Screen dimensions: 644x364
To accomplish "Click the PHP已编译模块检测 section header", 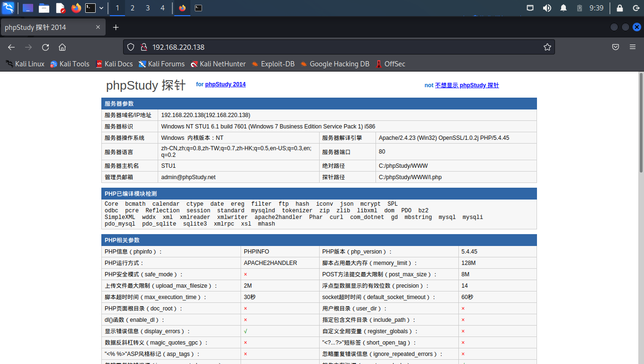I will [x=319, y=193].
